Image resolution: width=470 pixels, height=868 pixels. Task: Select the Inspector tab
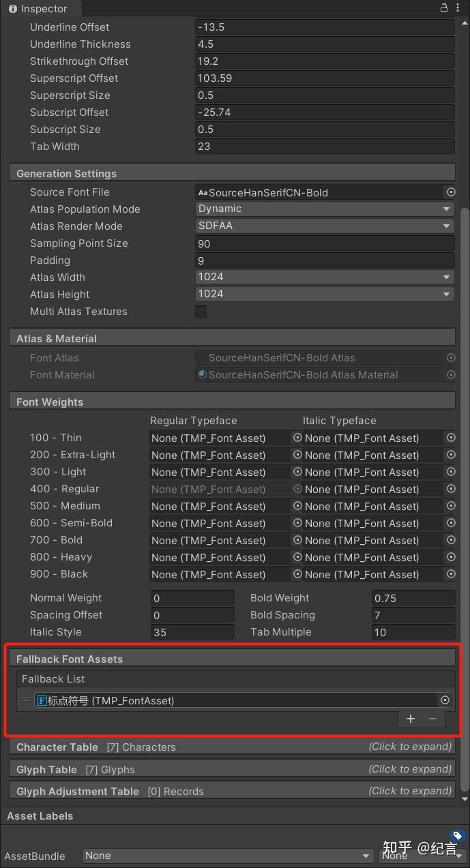[x=40, y=9]
